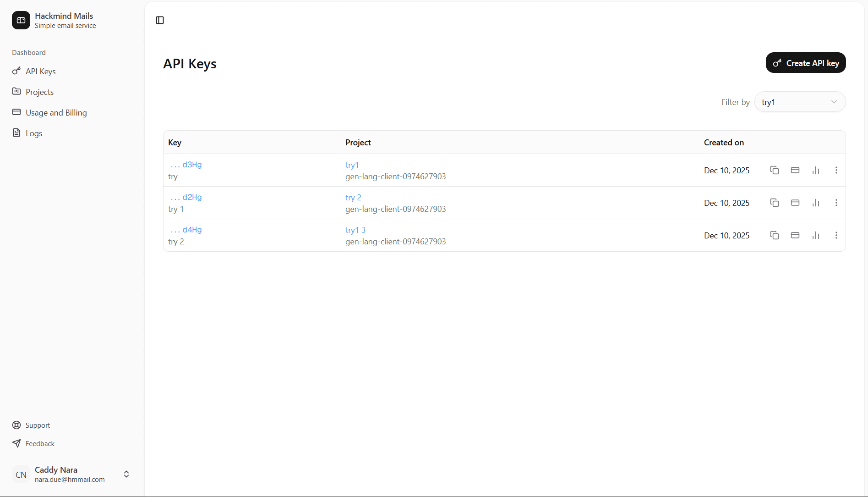Open the '...d3Hg' key details
Viewport: 868px width, 497px height.
pos(186,164)
